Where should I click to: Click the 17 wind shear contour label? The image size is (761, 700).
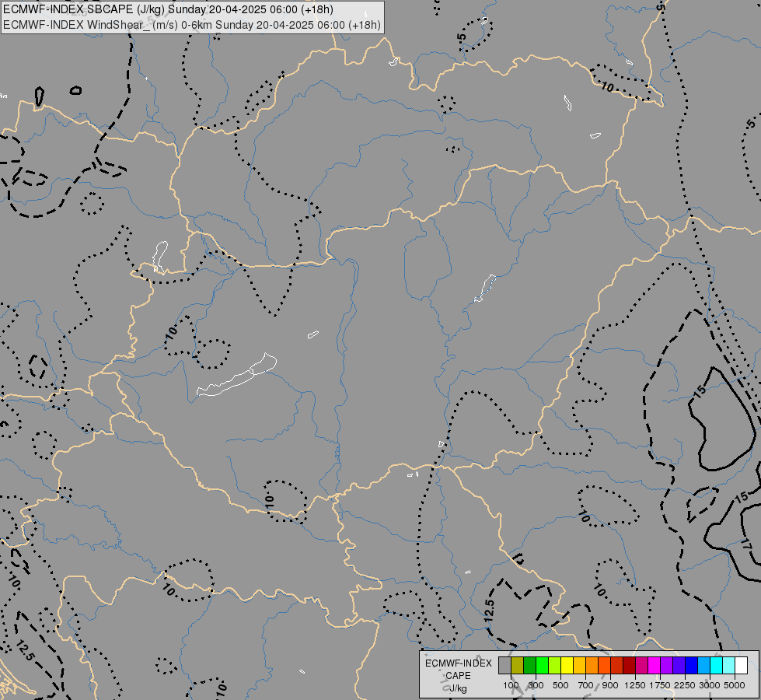click(x=746, y=544)
